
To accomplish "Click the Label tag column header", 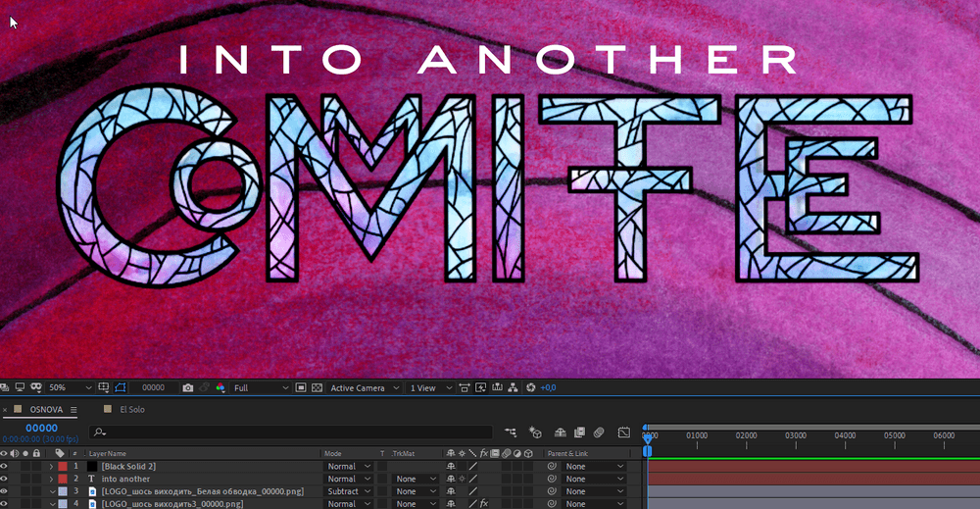I will (60, 453).
